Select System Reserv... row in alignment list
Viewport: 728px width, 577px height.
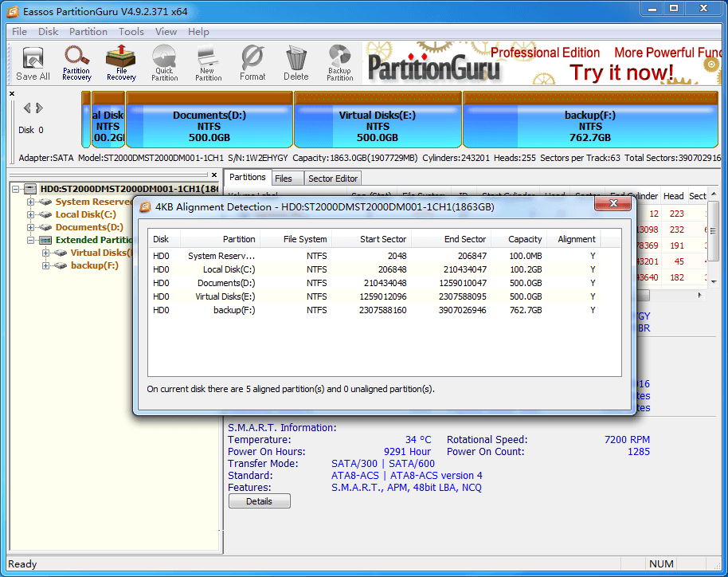click(384, 256)
